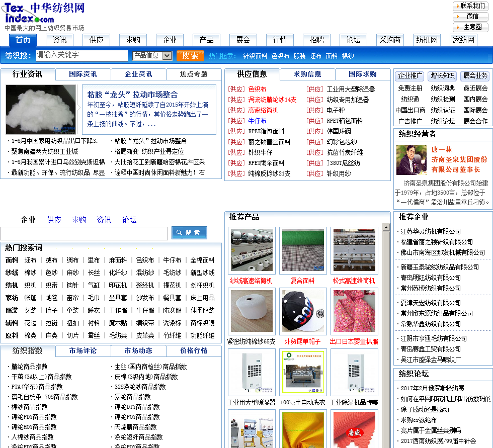Switch to the 国际资讯 tab
This screenshot has height=448, width=493.
coord(83,74)
